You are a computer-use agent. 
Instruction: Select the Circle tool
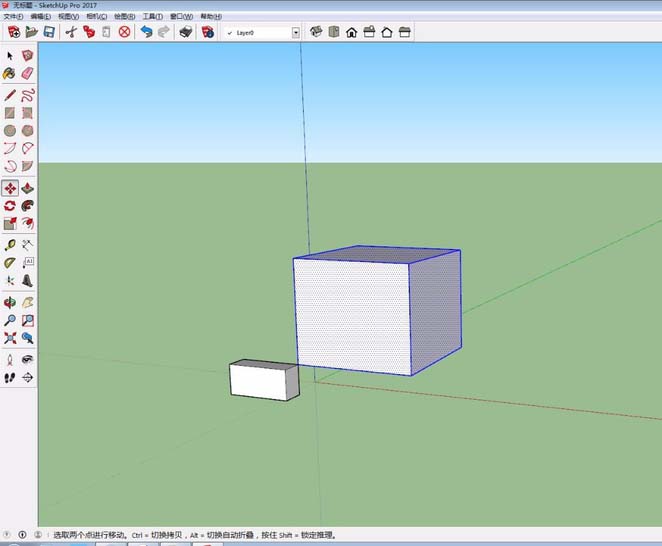point(10,130)
